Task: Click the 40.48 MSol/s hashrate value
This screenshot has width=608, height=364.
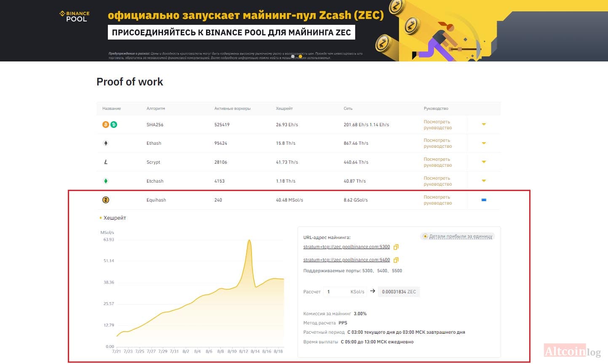Action: 289,200
